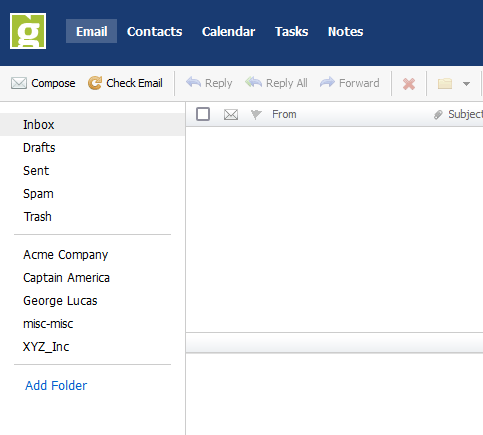Click the red X delete icon
The image size is (483, 435).
pyautogui.click(x=409, y=84)
